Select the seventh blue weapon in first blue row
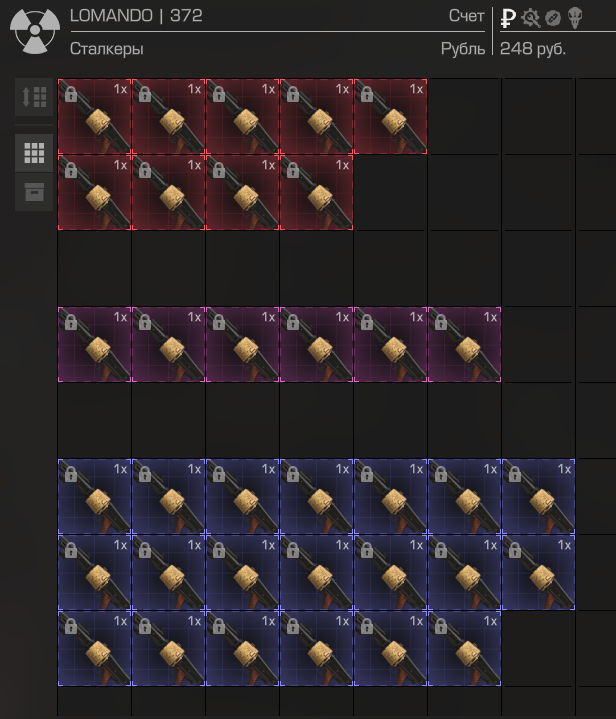This screenshot has height=719, width=616. pos(538,497)
